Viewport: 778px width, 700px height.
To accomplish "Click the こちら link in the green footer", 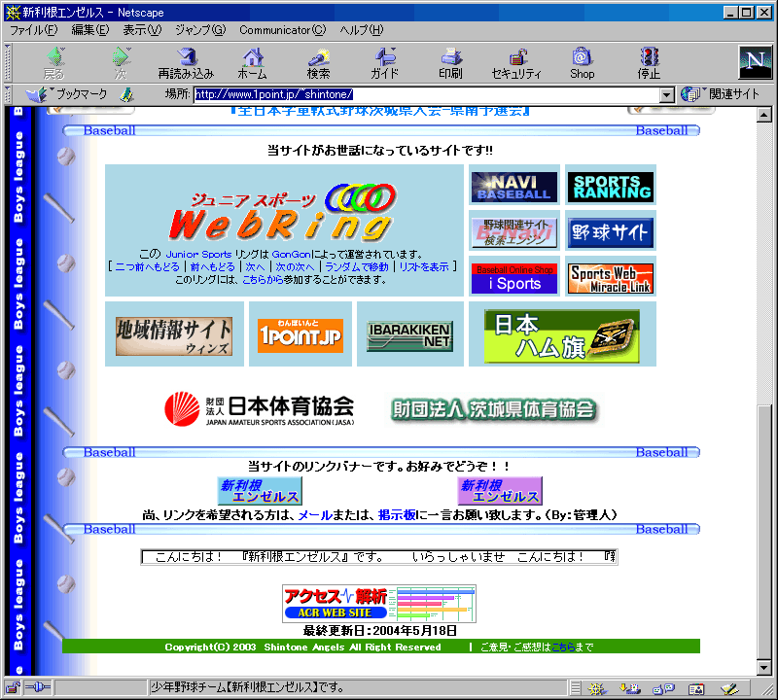I will (x=563, y=647).
